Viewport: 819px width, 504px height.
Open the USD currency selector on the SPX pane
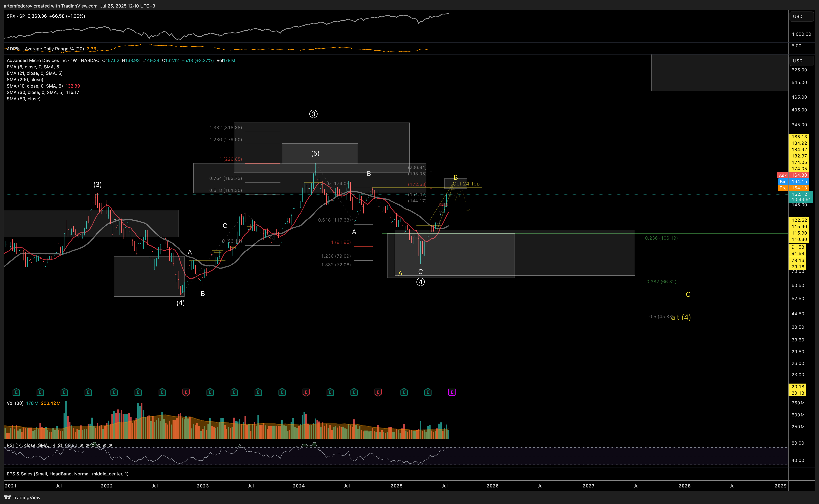[801, 16]
